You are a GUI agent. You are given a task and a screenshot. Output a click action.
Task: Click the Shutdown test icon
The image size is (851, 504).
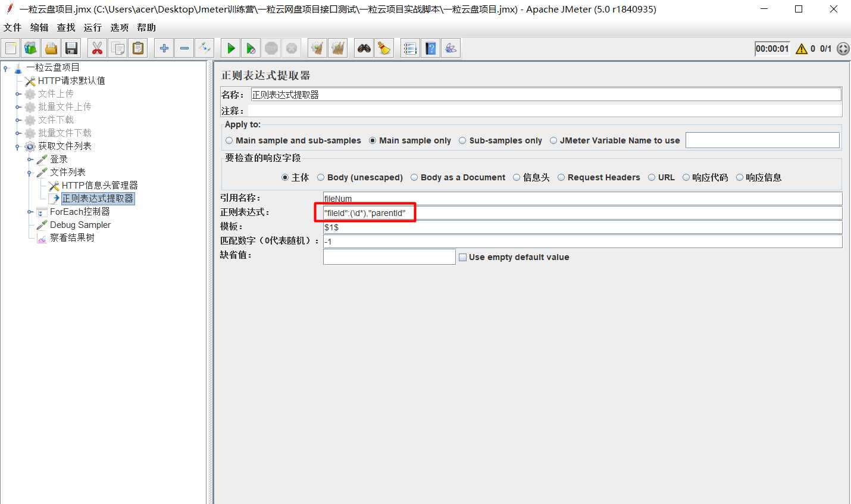pos(292,48)
